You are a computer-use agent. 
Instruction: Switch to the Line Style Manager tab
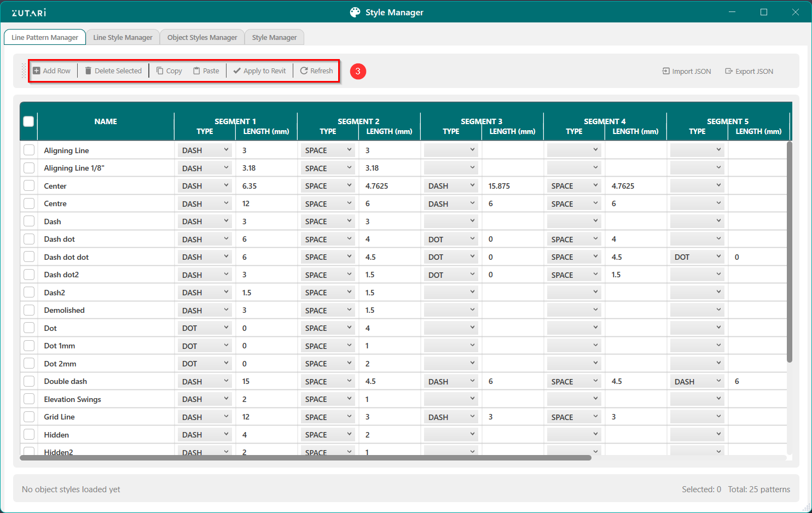pos(123,38)
